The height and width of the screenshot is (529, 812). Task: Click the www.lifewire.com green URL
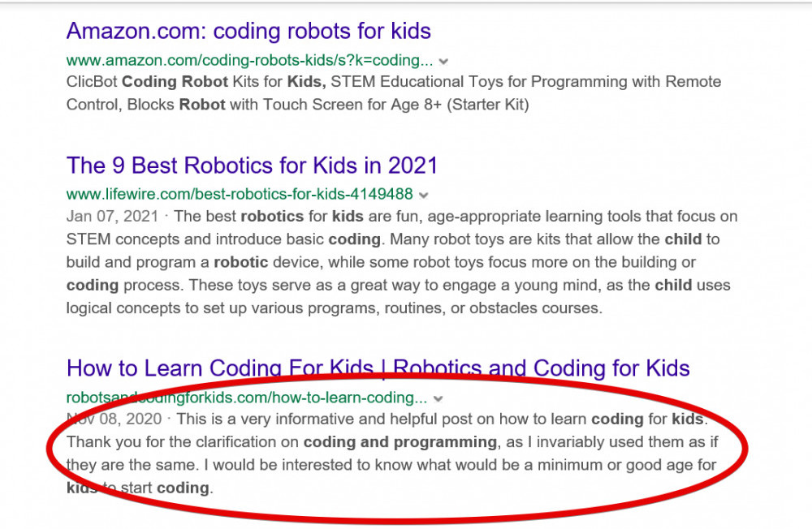[240, 195]
